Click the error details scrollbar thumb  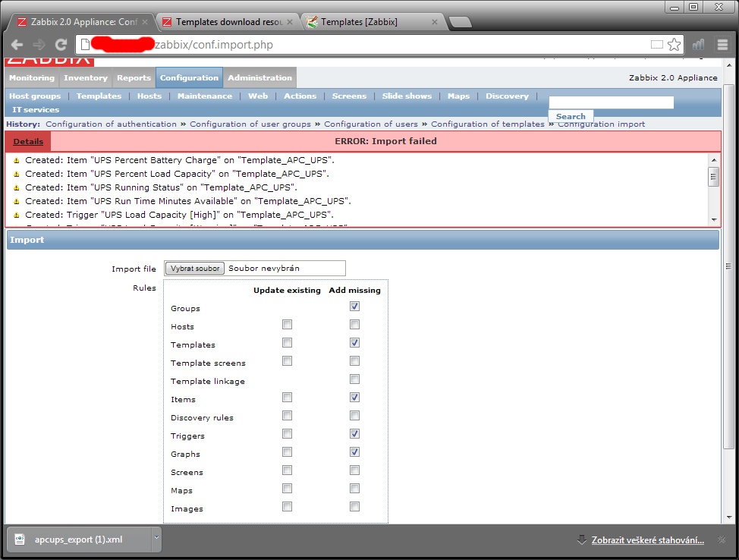click(713, 178)
